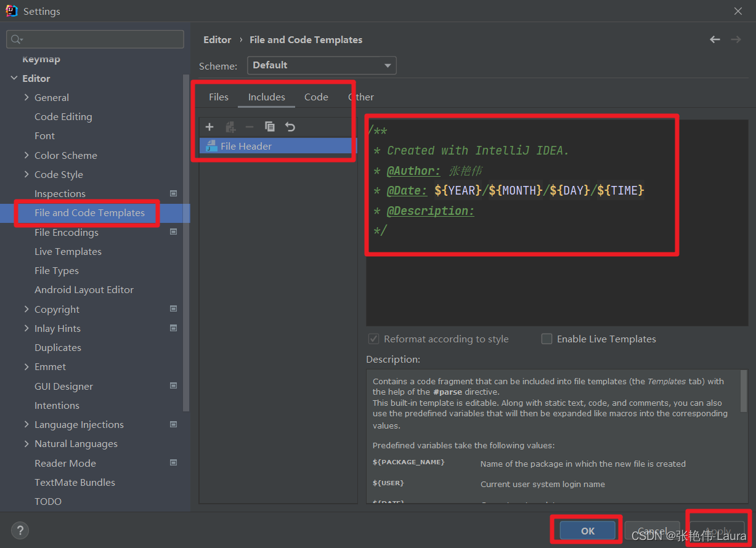Click the project-level icon beside Inspections
Viewport: 756px width, 548px height.
click(x=173, y=193)
